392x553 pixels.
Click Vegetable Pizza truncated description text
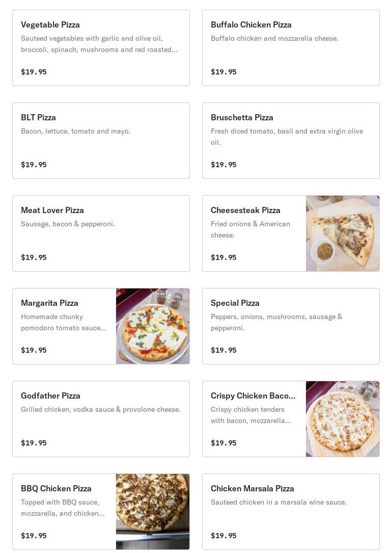coord(99,44)
